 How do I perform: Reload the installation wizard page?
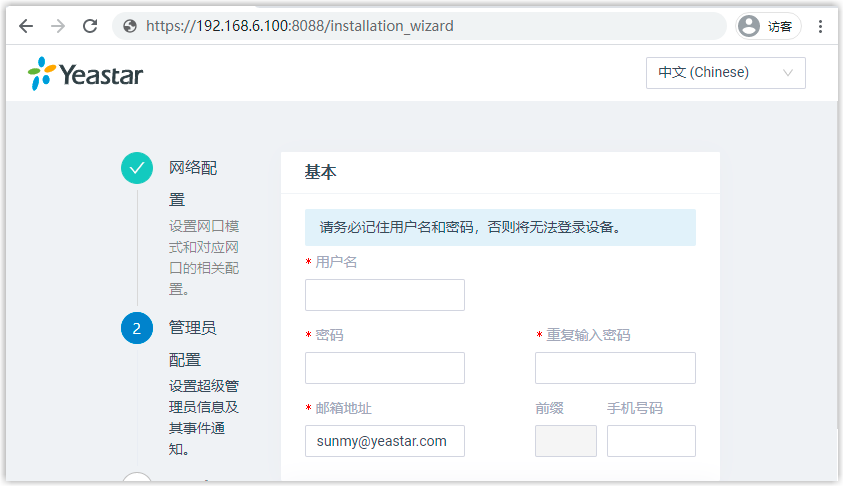(x=90, y=26)
